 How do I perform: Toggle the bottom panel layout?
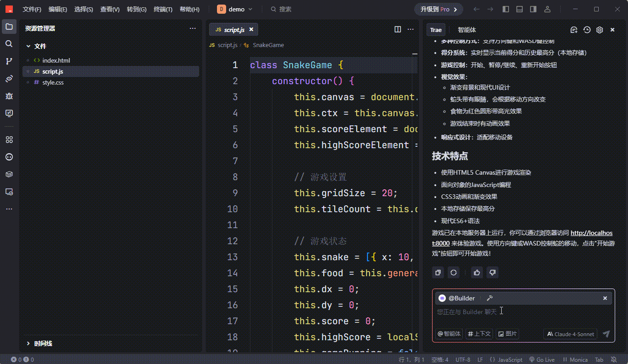(520, 9)
